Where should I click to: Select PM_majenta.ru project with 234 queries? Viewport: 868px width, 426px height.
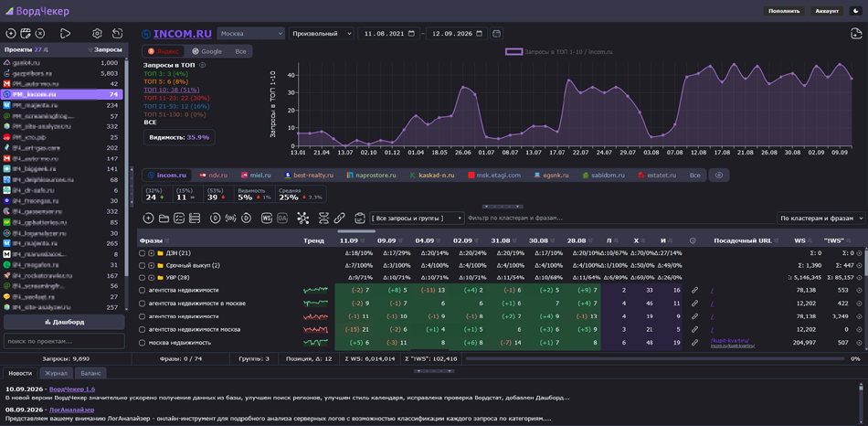(x=62, y=105)
